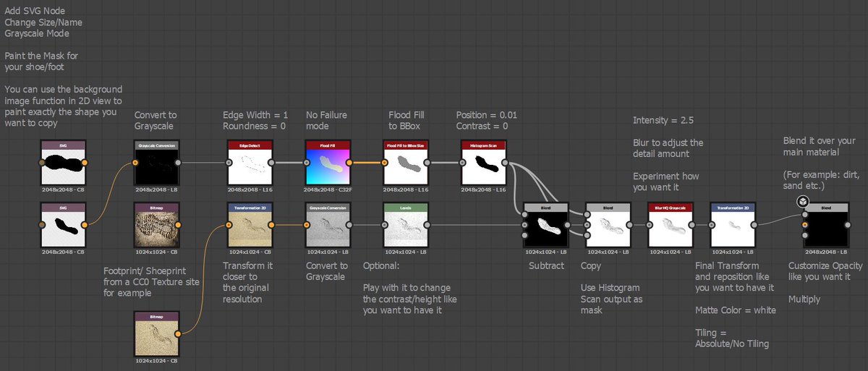
Task: Select the lower SVG node with the small footprint
Action: pos(62,225)
